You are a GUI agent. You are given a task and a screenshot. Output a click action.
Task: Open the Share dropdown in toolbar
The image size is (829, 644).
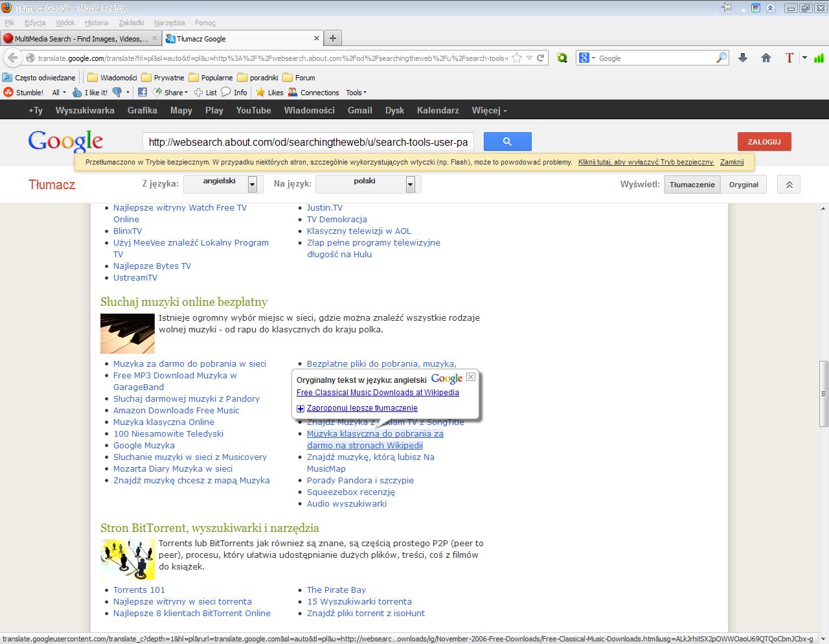pos(170,93)
